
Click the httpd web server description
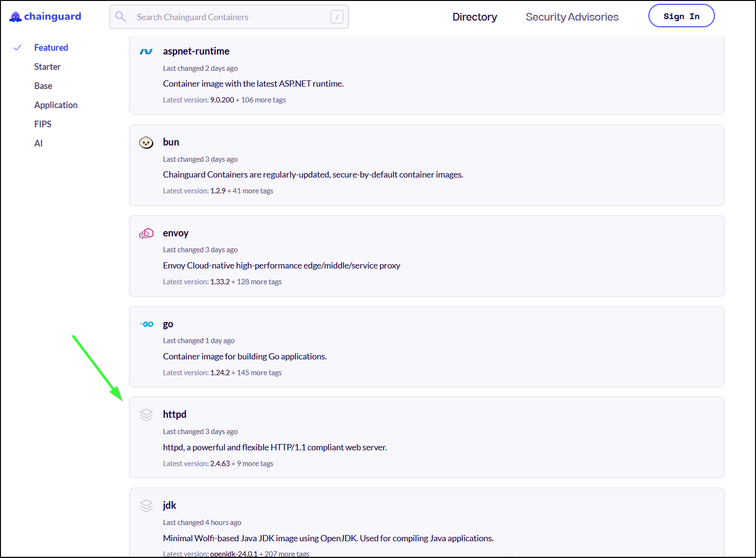tap(275, 447)
